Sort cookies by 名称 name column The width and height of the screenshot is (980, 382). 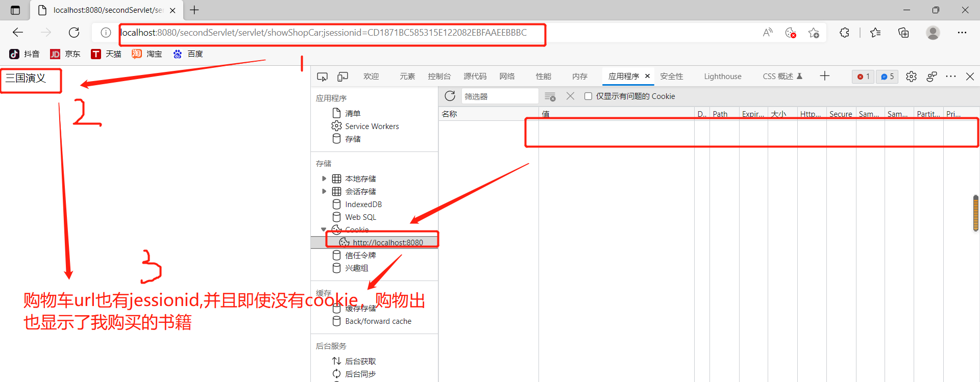488,114
